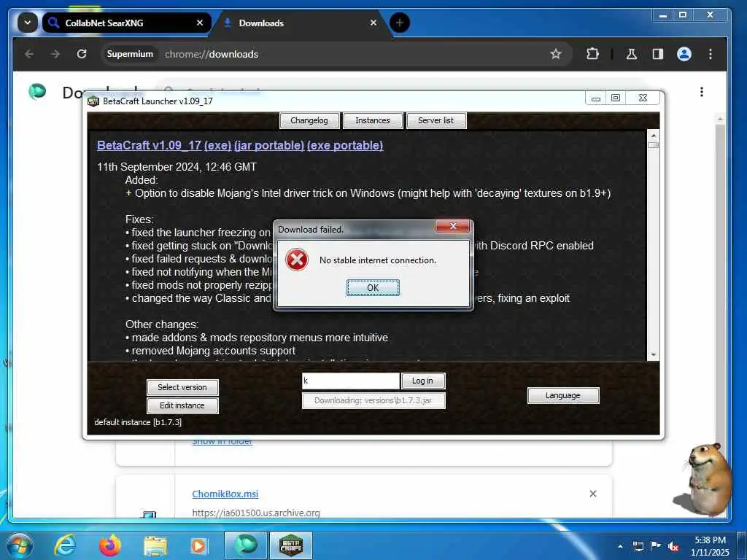
Task: Click the browser back arrow
Action: pos(29,54)
